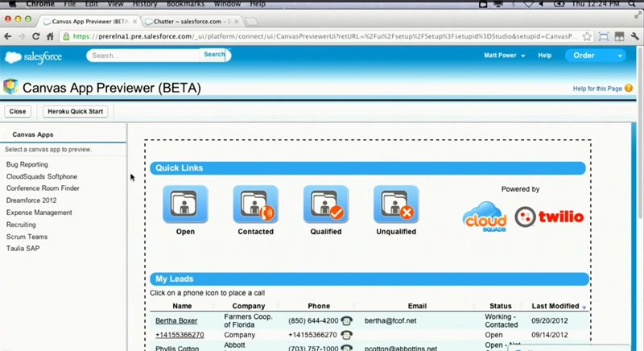The height and width of the screenshot is (351, 644).
Task: Open Spotlight search in the menu bar
Action: (x=632, y=4)
